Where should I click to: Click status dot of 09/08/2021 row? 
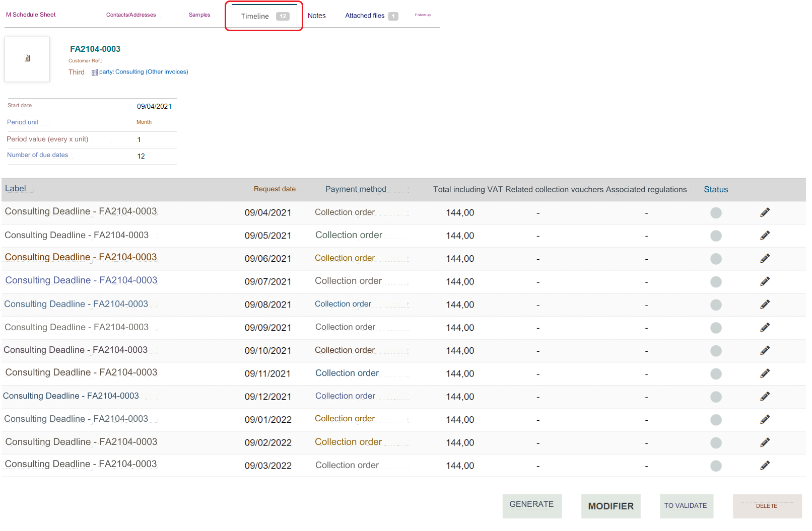[x=716, y=305]
